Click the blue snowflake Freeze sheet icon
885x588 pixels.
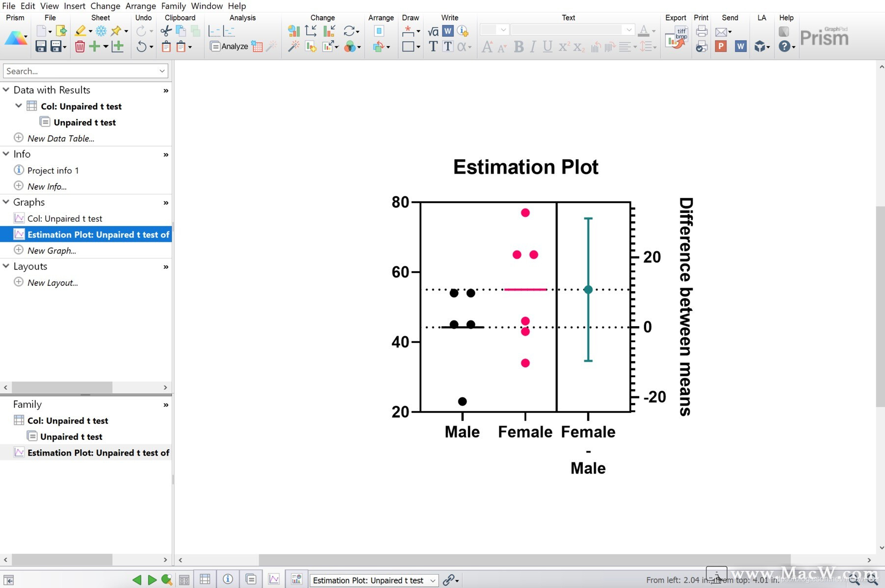[101, 31]
